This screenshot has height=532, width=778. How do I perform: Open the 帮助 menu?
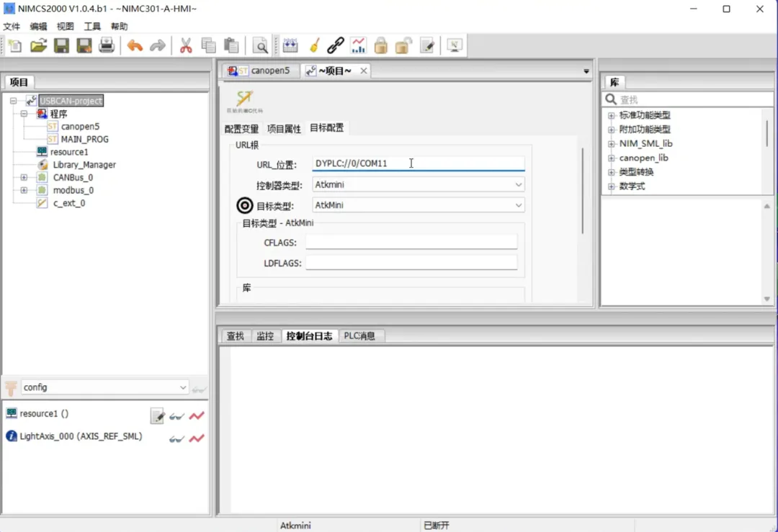(119, 27)
